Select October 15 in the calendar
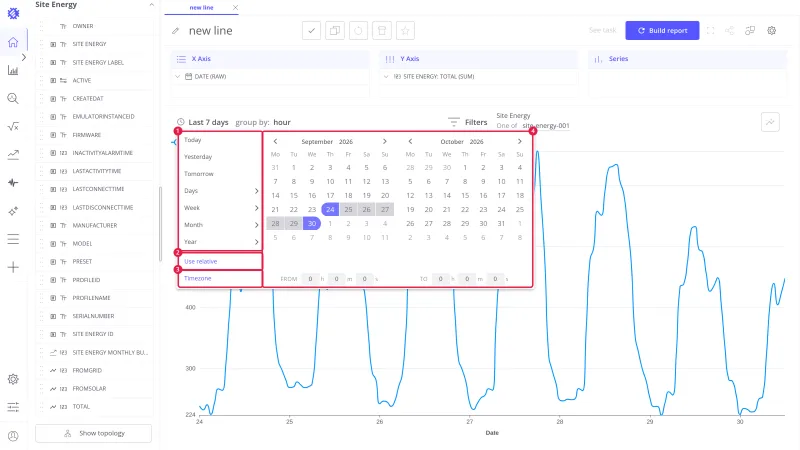 [465, 195]
